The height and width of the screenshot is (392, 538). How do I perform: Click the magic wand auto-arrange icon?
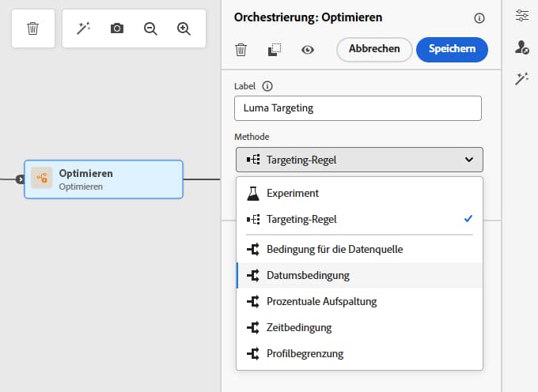click(83, 28)
